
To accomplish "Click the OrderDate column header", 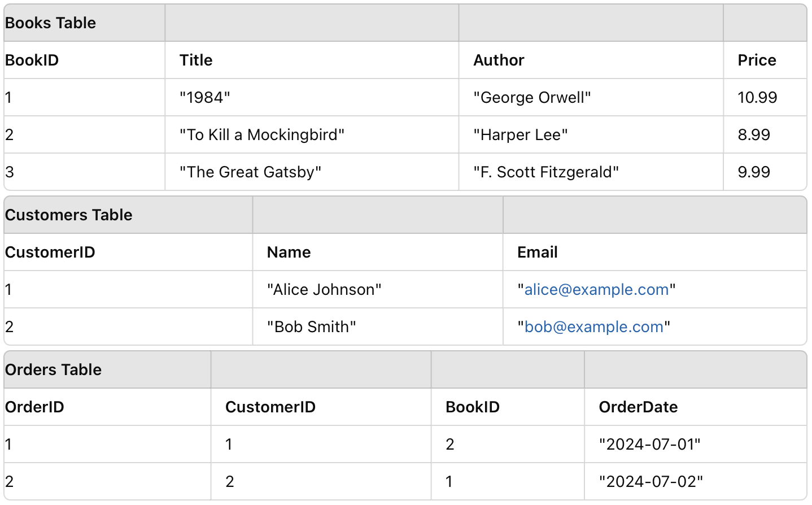I will click(638, 407).
